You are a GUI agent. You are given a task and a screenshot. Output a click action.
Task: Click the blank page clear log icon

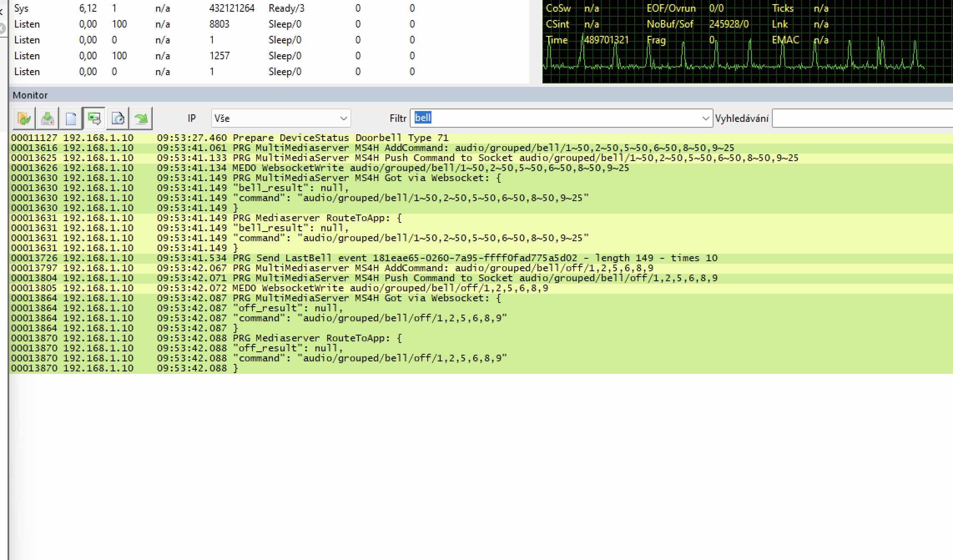coord(71,119)
